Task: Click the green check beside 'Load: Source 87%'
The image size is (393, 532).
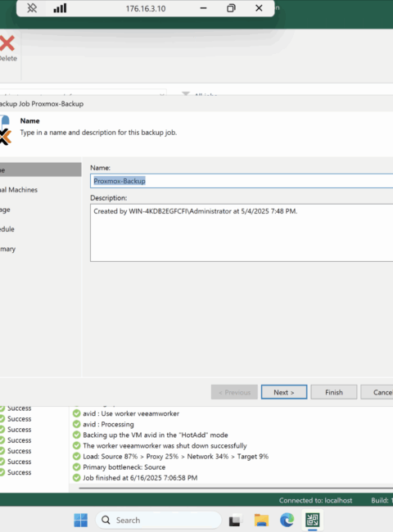Action: point(77,457)
